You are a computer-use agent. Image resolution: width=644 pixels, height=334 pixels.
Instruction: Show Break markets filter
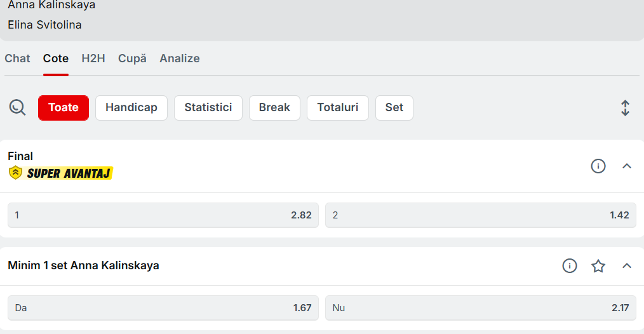pos(274,108)
